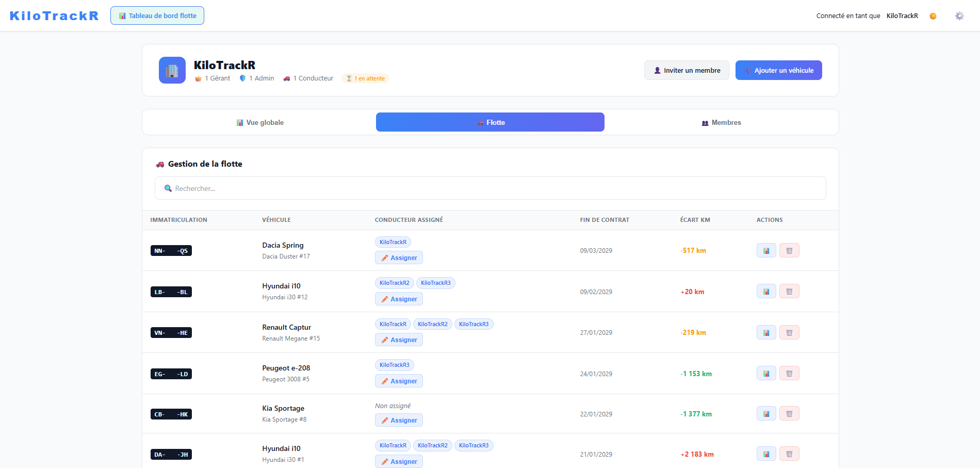Delete the Peugeot e-208 vehicle
Image resolution: width=980 pixels, height=468 pixels.
pyautogui.click(x=789, y=373)
